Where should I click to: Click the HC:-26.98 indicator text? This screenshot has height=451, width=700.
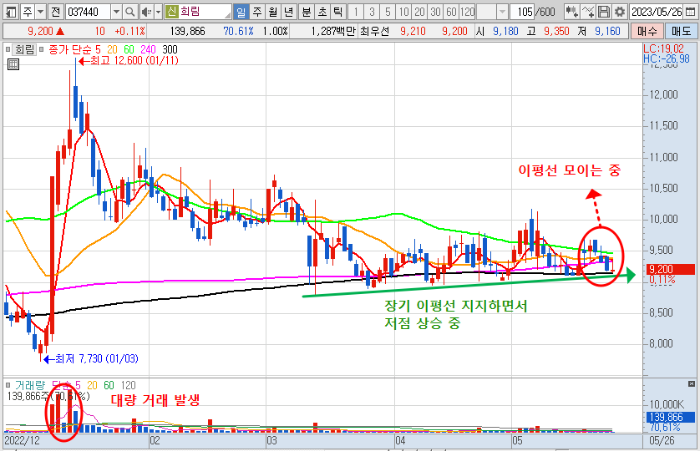click(666, 58)
